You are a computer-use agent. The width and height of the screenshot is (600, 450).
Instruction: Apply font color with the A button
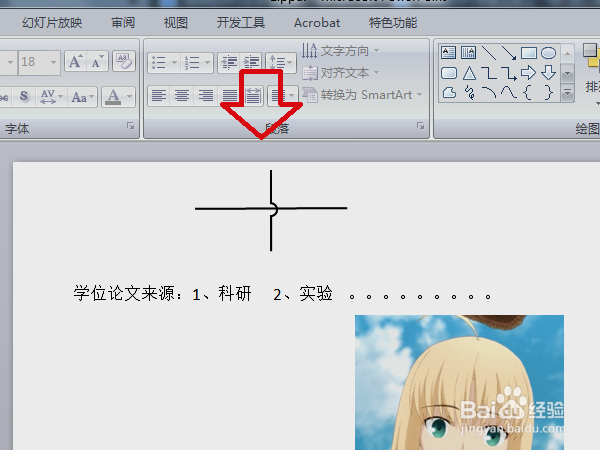[x=113, y=96]
